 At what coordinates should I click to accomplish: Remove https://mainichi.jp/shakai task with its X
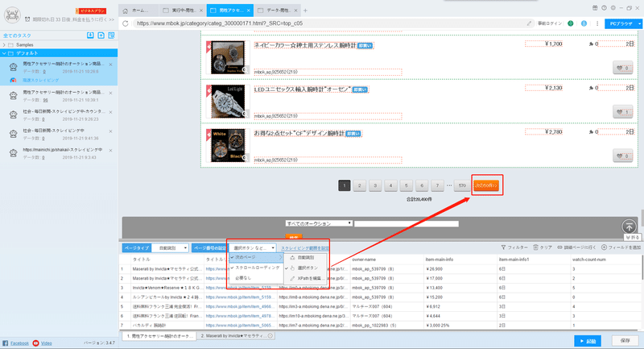110,151
